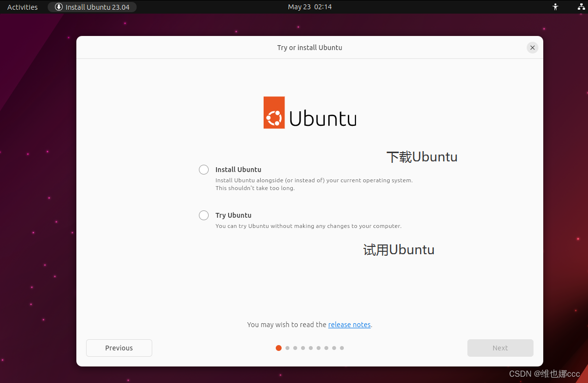The height and width of the screenshot is (383, 588).
Task: Click the first page indicator dot
Action: (279, 348)
